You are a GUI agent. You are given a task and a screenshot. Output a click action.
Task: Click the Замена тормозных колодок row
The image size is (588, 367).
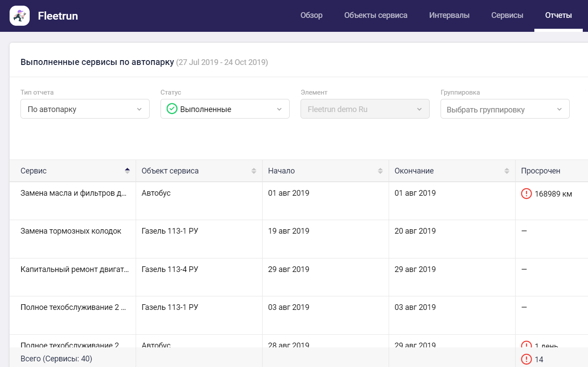point(299,239)
